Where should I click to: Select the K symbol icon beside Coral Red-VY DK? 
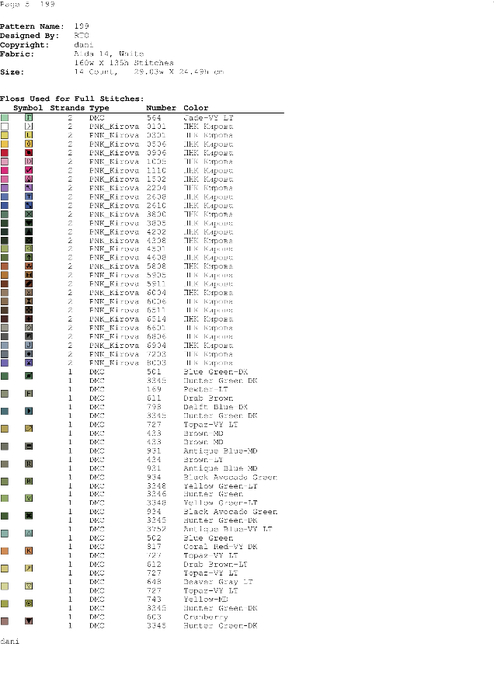point(29,551)
